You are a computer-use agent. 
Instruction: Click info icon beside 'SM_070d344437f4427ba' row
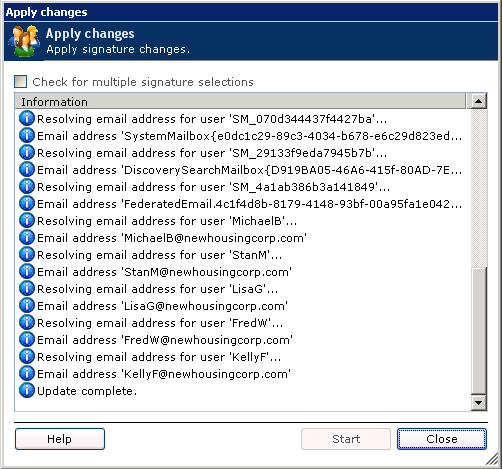(27, 118)
